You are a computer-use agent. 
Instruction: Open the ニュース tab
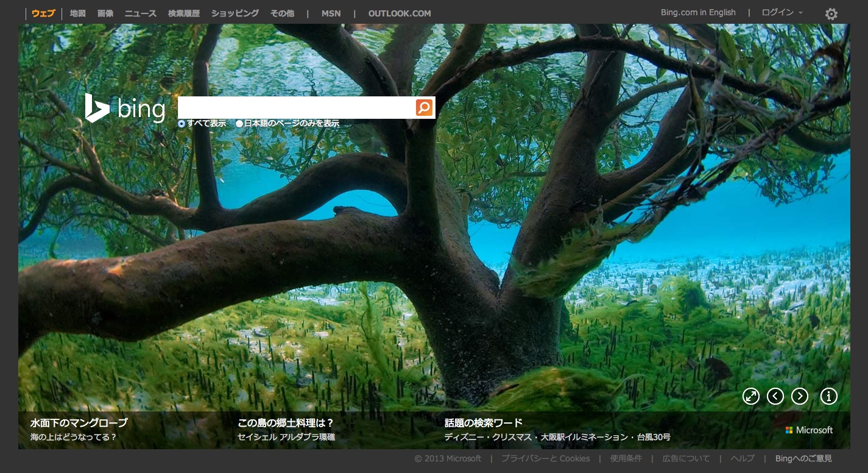[141, 13]
